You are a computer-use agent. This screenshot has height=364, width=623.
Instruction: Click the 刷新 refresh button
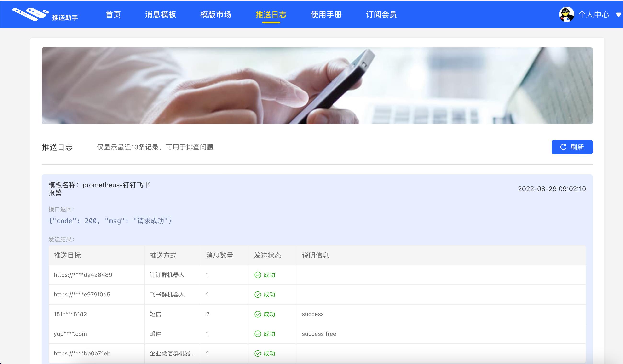[571, 147]
